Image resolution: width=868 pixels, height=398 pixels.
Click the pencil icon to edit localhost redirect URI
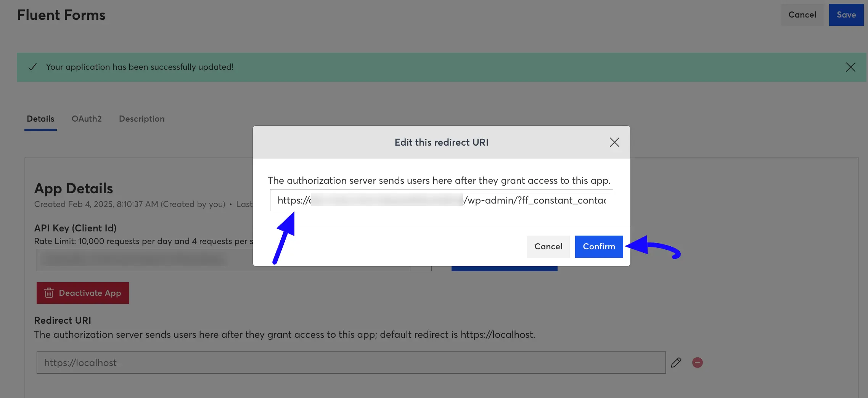[676, 362]
